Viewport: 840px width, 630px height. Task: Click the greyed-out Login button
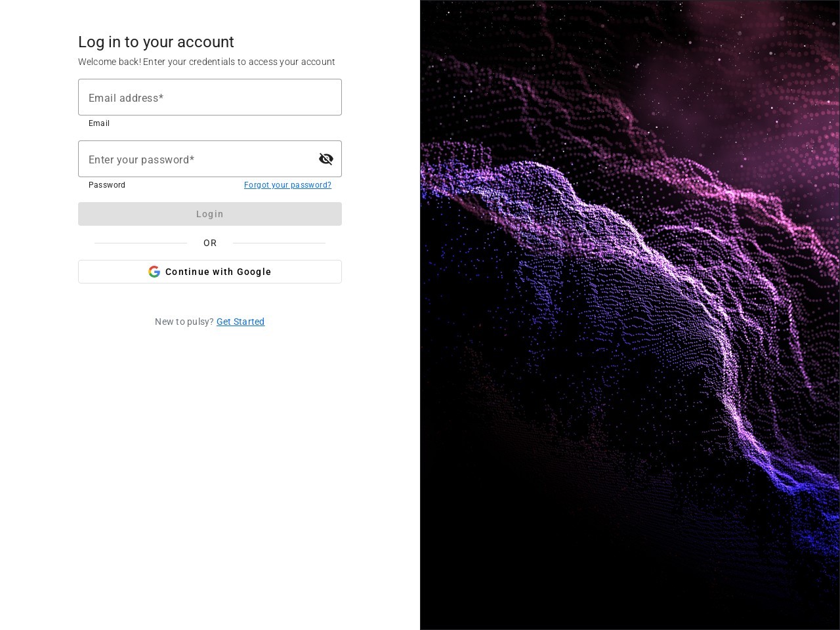coord(210,214)
